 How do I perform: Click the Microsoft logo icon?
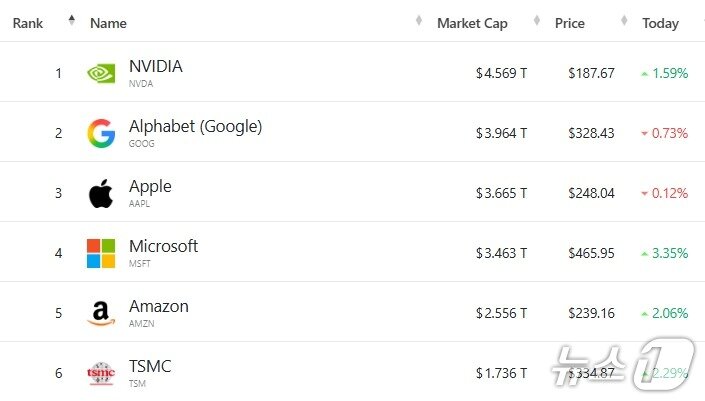click(x=101, y=253)
